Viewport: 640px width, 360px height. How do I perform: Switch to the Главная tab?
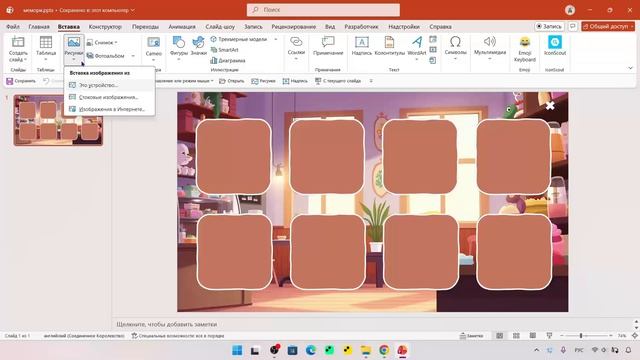[x=39, y=27]
